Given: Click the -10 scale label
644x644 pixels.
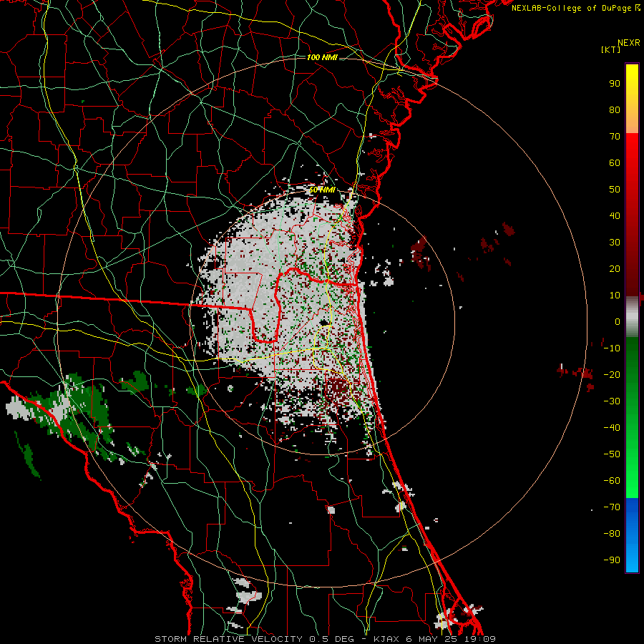Looking at the screenshot, I should [x=612, y=348].
